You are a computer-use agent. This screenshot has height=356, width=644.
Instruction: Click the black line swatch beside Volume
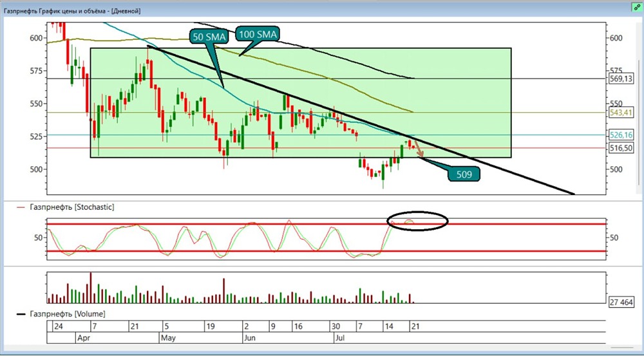point(22,315)
